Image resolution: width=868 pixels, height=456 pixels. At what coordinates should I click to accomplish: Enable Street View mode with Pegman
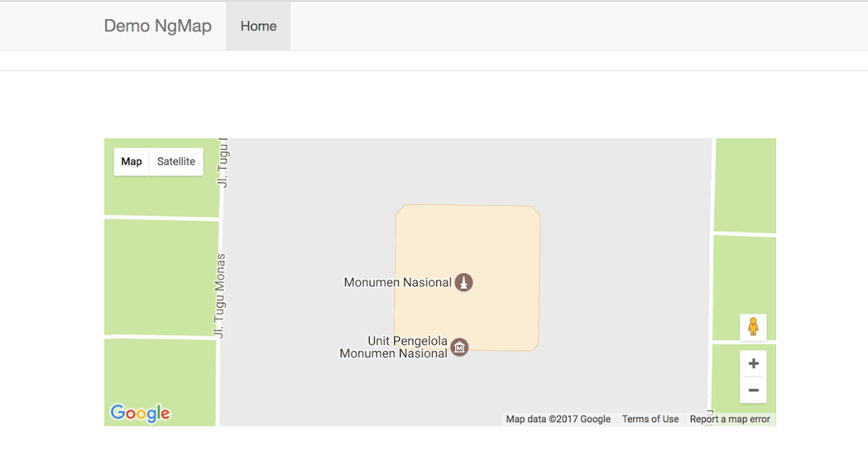tap(753, 327)
